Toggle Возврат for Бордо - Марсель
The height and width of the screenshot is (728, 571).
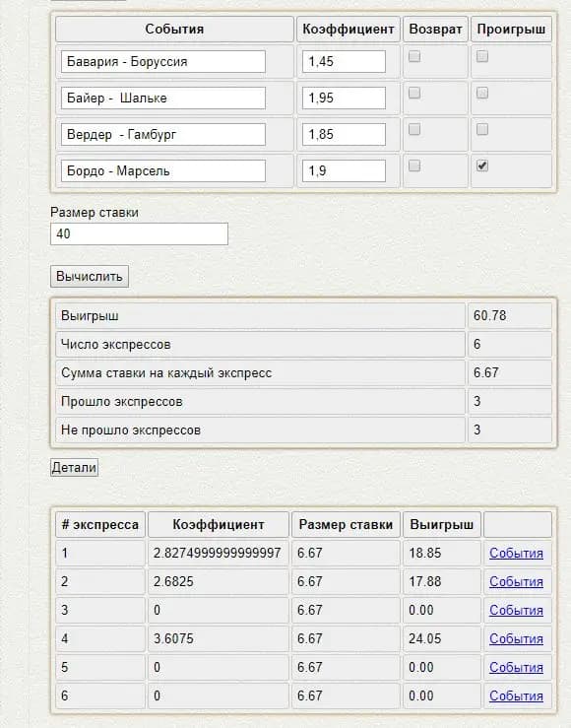click(414, 165)
